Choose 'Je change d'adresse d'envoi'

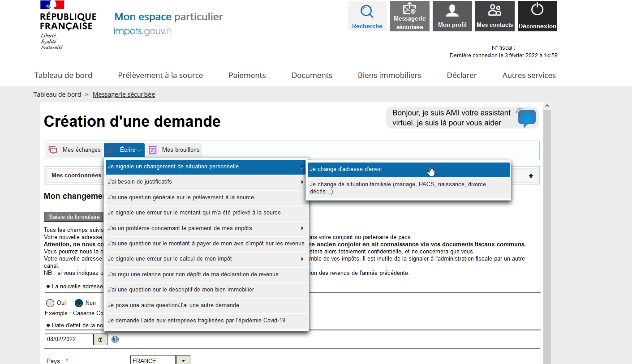click(x=408, y=169)
